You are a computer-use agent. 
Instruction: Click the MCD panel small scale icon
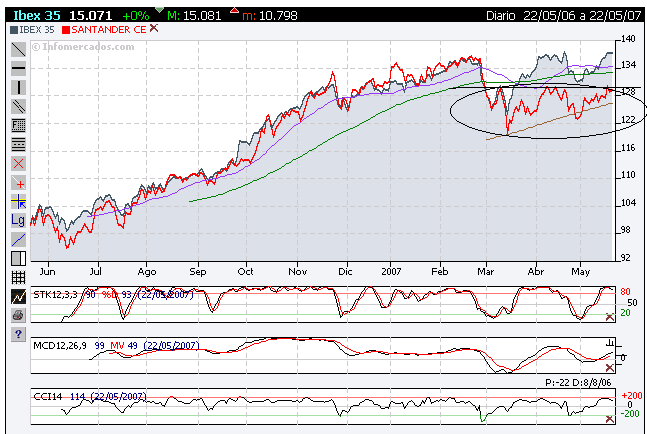click(x=609, y=343)
